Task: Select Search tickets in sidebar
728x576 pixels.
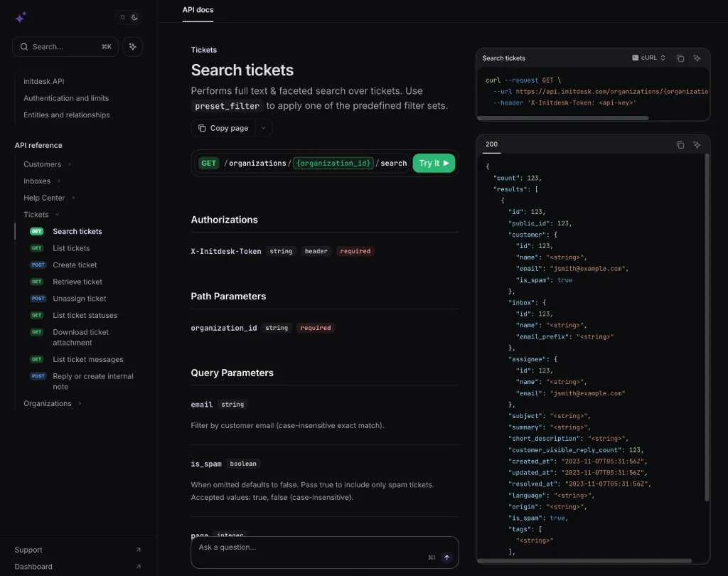Action: [77, 231]
